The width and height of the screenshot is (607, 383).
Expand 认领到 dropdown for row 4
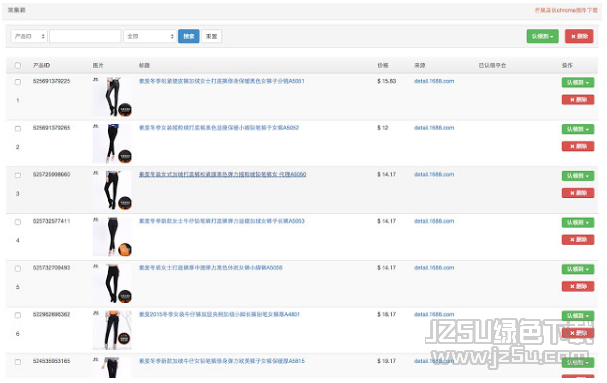[x=578, y=223]
